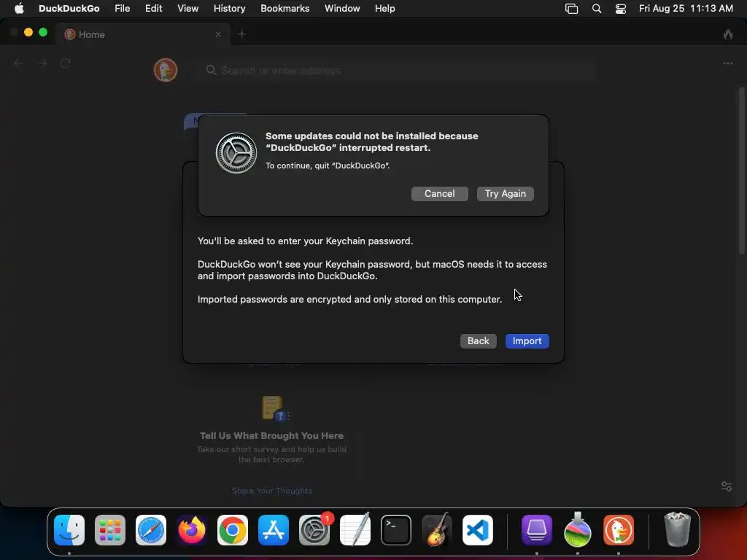Select the Home tab
The height and width of the screenshot is (560, 747).
pos(143,34)
